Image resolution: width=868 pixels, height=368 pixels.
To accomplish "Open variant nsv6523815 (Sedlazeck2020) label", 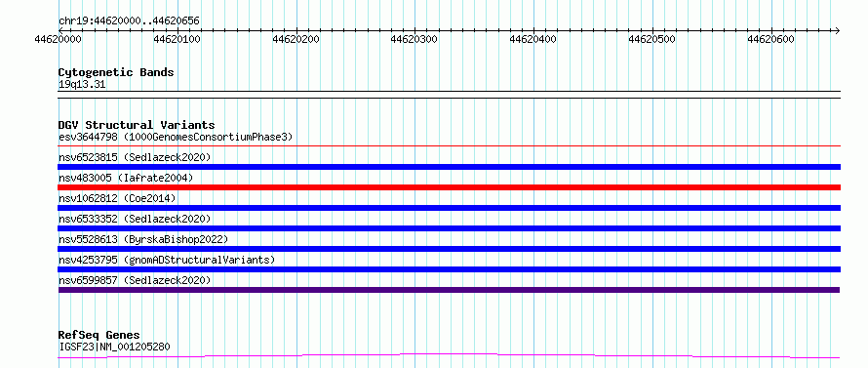I will pyautogui.click(x=135, y=157).
